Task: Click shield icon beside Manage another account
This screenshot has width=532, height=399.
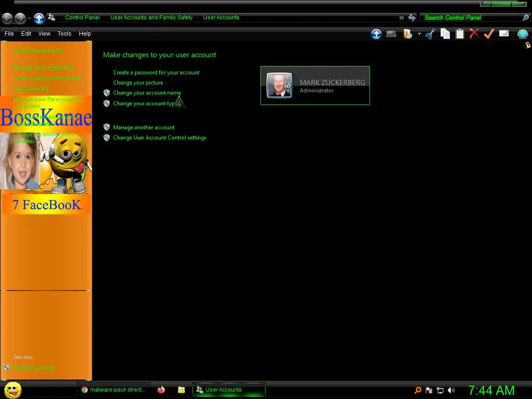Action: click(107, 127)
